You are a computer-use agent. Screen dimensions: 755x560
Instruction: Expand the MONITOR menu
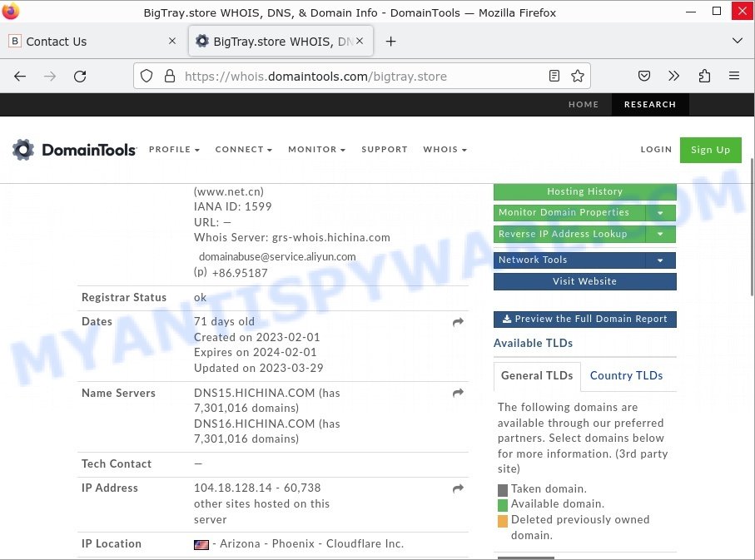tap(317, 150)
